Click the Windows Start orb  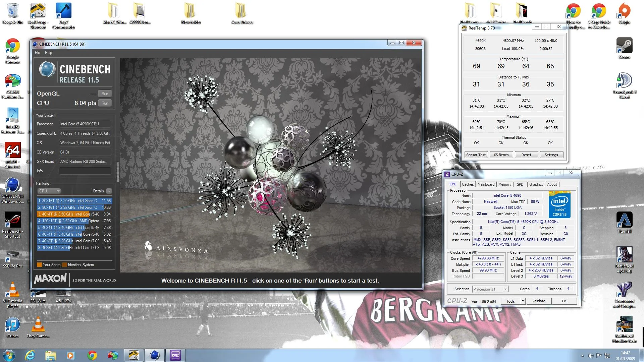[x=9, y=355]
